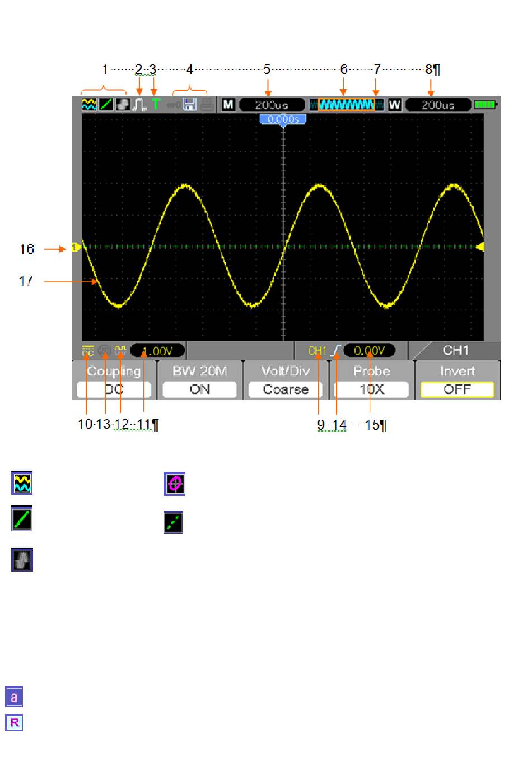Click the gray persist display icon in oscilloscope status bar
Screen dimensions: 532x784
click(x=123, y=104)
